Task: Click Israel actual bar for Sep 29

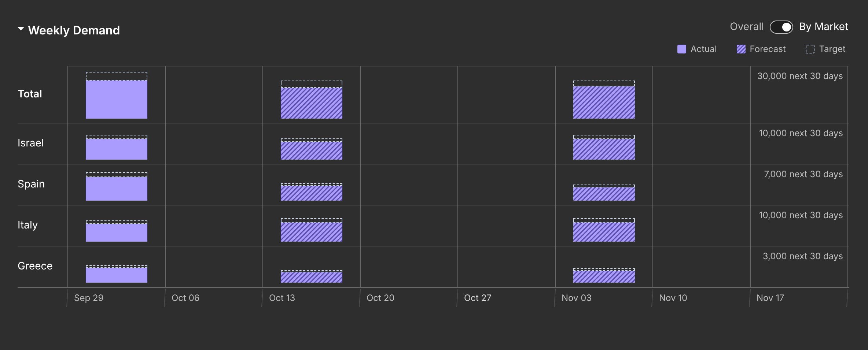Action: (x=117, y=149)
